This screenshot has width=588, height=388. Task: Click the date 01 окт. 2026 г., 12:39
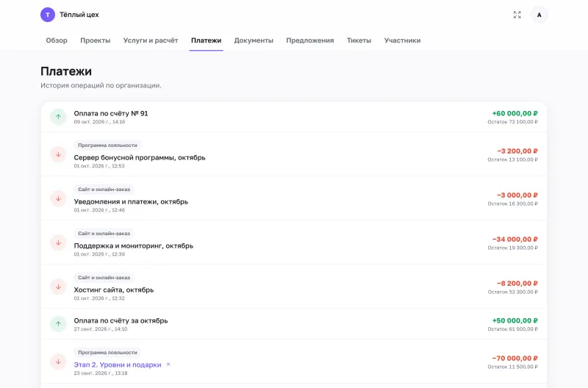pyautogui.click(x=99, y=254)
